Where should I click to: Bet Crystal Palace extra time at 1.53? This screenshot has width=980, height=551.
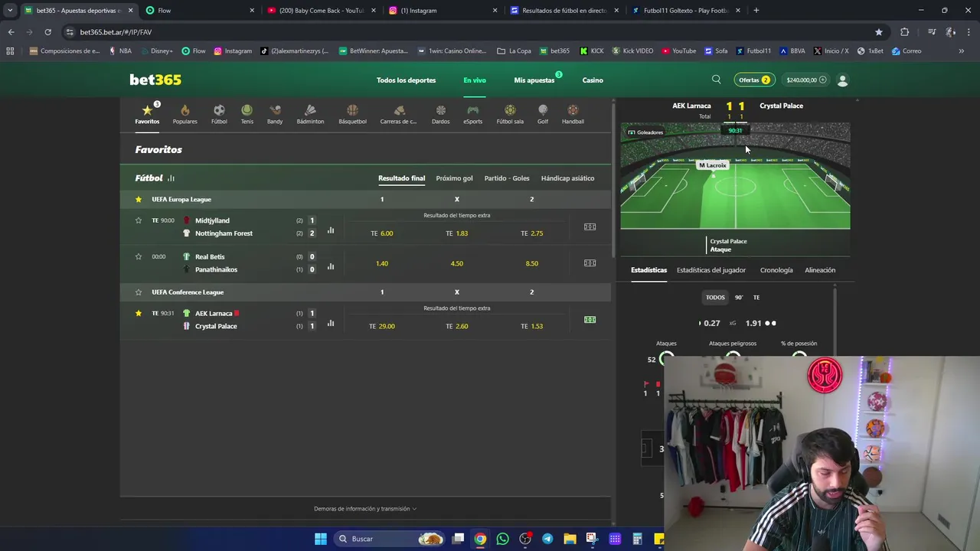(x=532, y=326)
